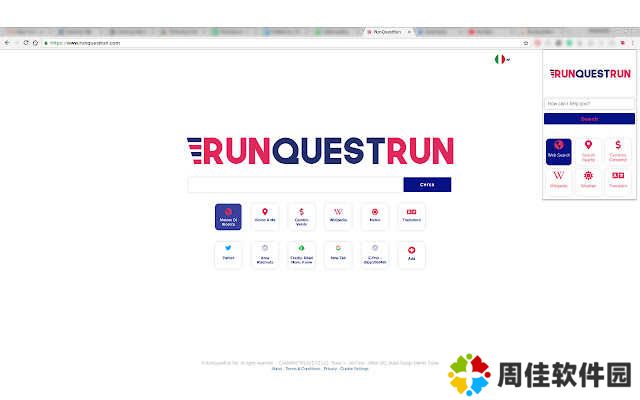Viewport: 640px width, 400px height.
Task: Click the popup 'How can I help you' field
Action: click(589, 103)
